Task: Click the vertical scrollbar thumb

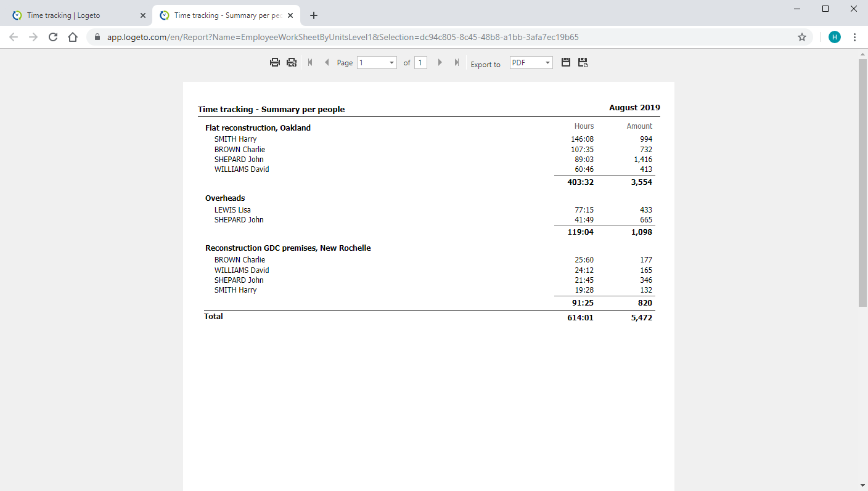Action: click(x=862, y=182)
